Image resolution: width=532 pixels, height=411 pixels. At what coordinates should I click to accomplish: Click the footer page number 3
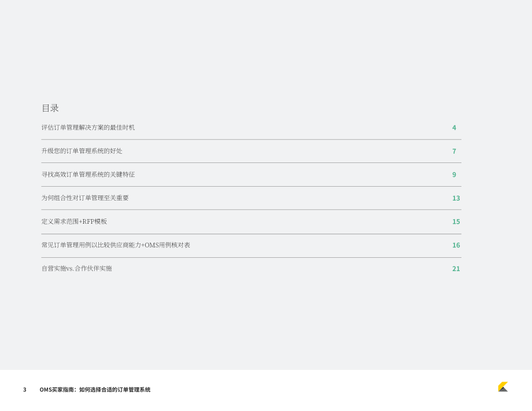(24, 390)
